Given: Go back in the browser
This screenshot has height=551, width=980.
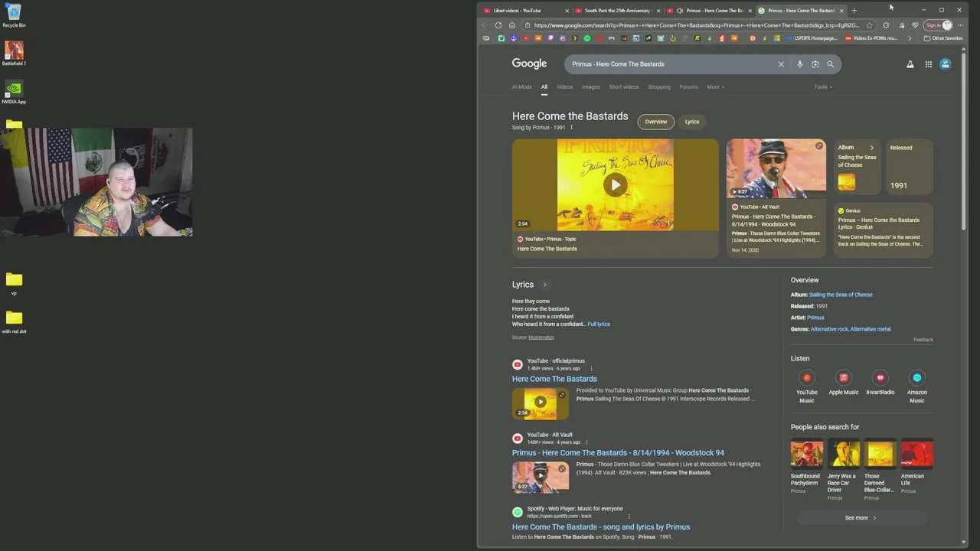Looking at the screenshot, I should coord(485,25).
